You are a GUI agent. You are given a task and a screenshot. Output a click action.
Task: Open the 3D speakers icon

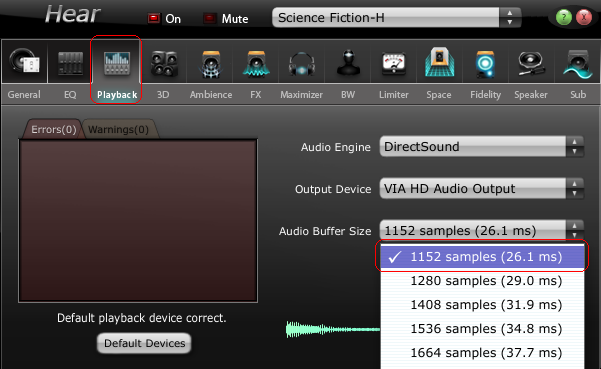tap(164, 63)
